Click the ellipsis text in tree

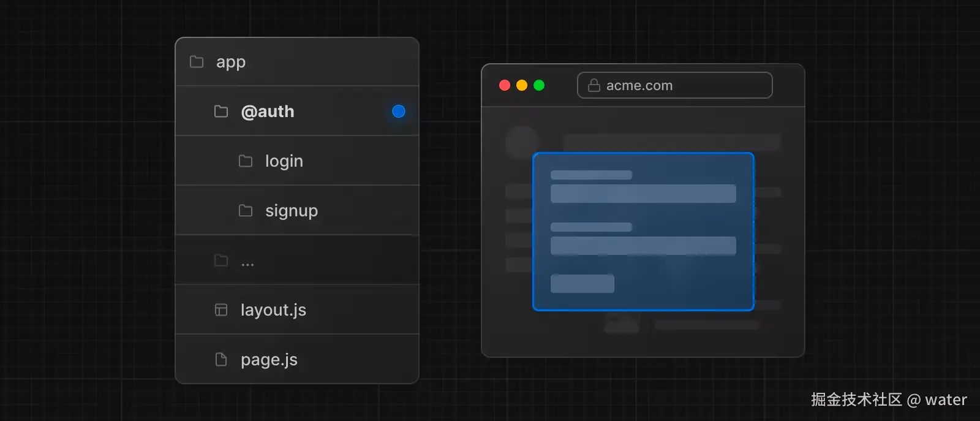pyautogui.click(x=247, y=265)
